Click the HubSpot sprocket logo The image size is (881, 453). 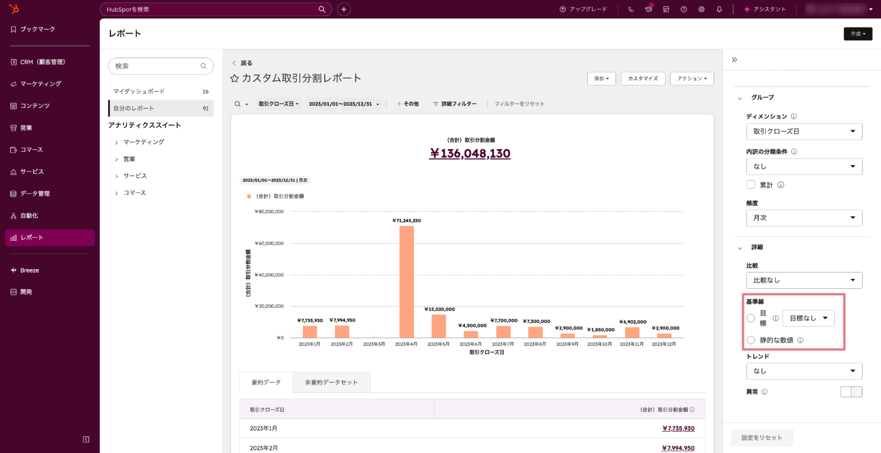point(13,9)
